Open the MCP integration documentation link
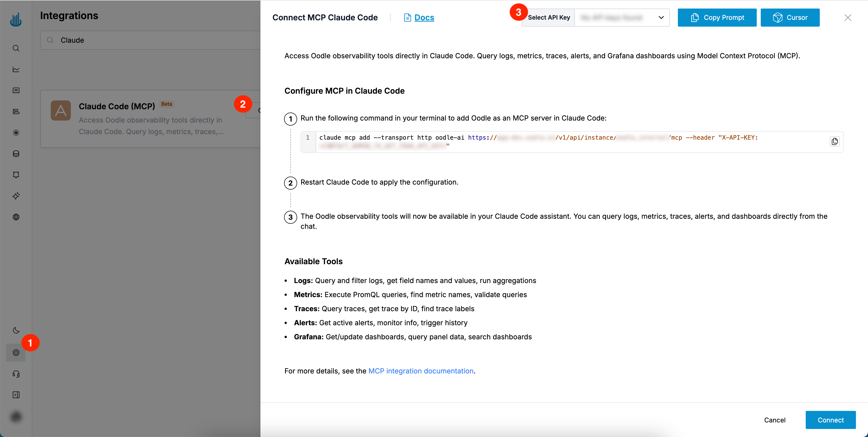 click(x=421, y=371)
